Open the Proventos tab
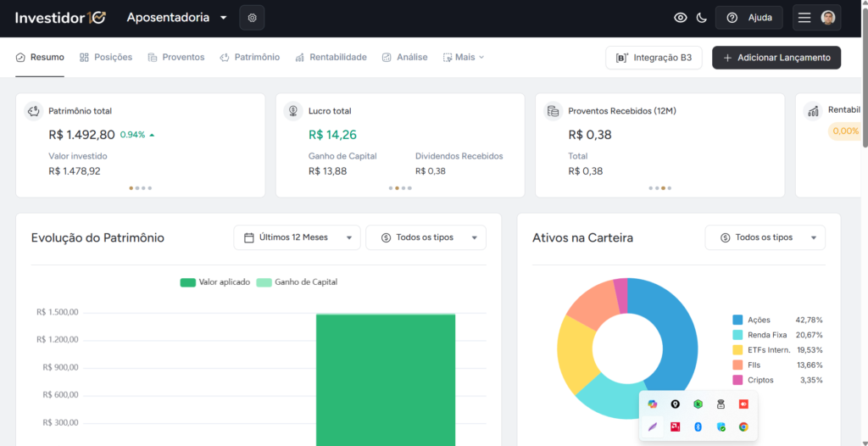 pyautogui.click(x=176, y=57)
